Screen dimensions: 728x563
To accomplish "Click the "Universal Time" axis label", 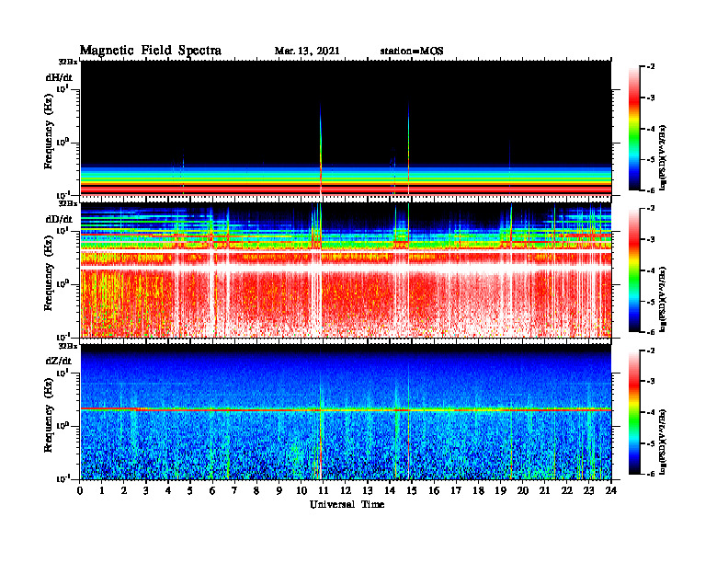I will coord(347,504).
